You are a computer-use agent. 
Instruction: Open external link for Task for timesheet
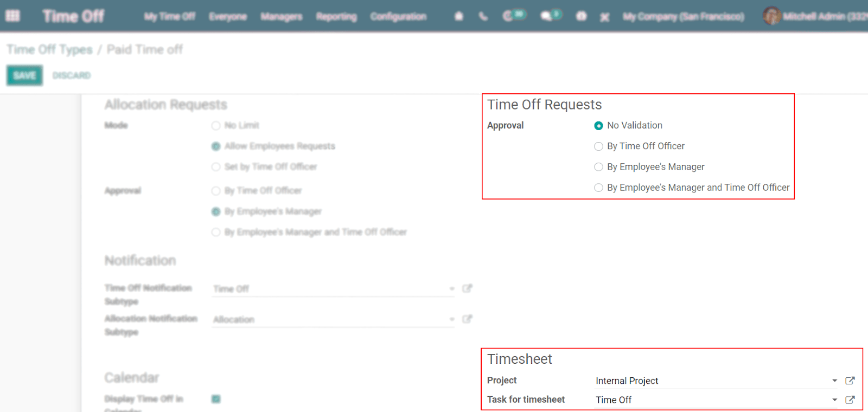(850, 400)
